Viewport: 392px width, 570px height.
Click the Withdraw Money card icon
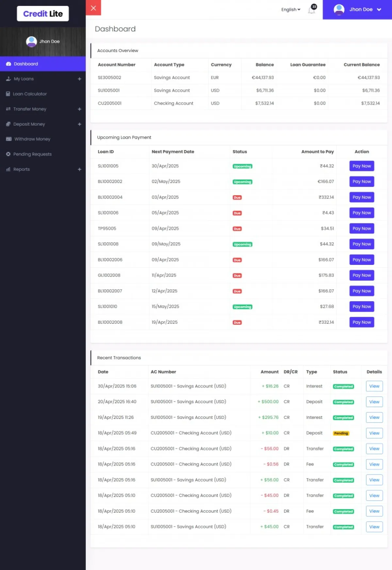(x=9, y=139)
